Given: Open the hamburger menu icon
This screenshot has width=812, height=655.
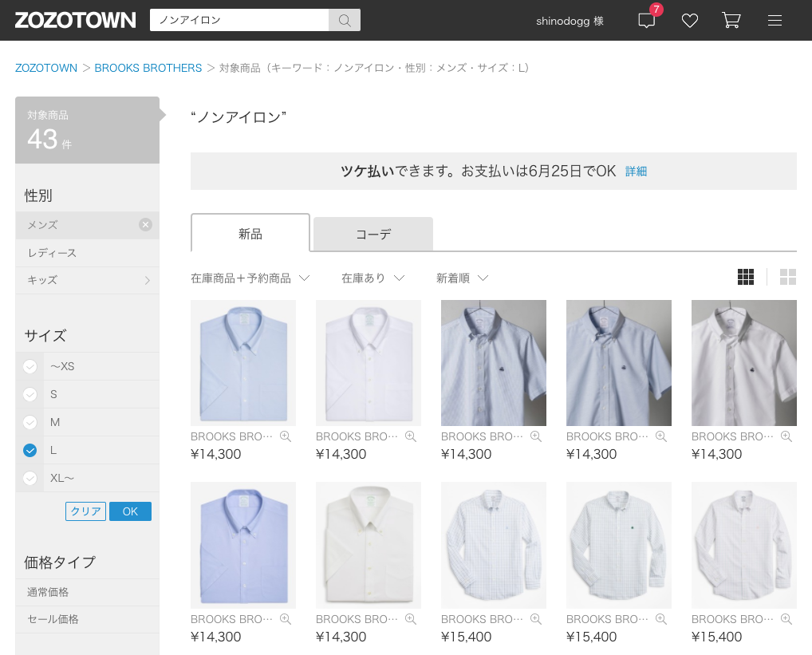Looking at the screenshot, I should 775,21.
